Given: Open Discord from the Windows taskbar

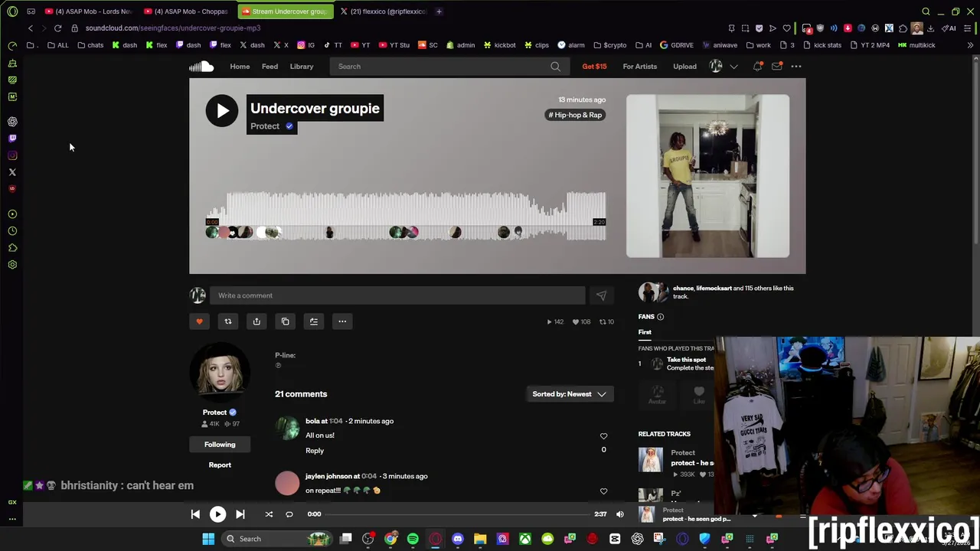Looking at the screenshot, I should coord(458,539).
